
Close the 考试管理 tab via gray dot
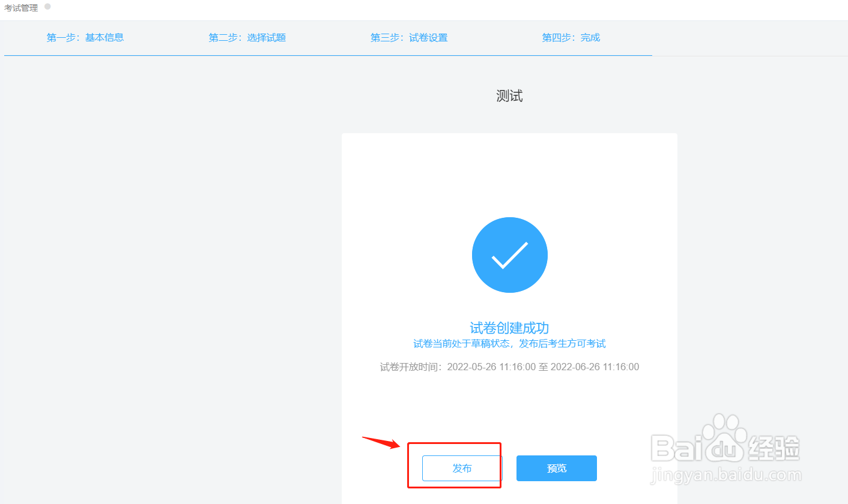[x=47, y=7]
